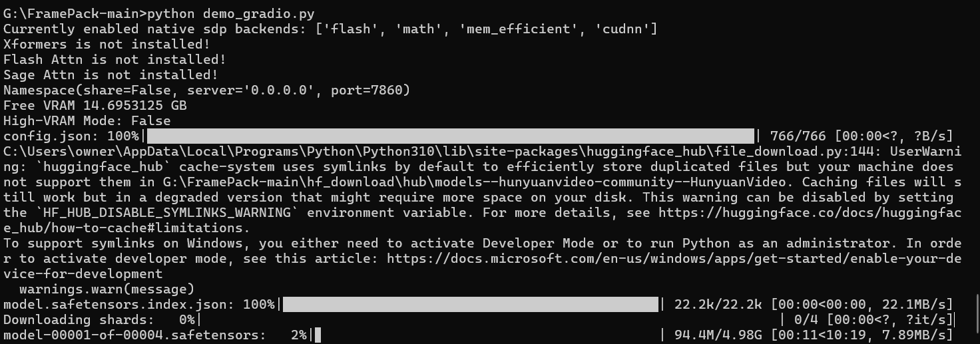Click the config.json progress bar
Image resolution: width=980 pixels, height=344 pixels.
[451, 136]
